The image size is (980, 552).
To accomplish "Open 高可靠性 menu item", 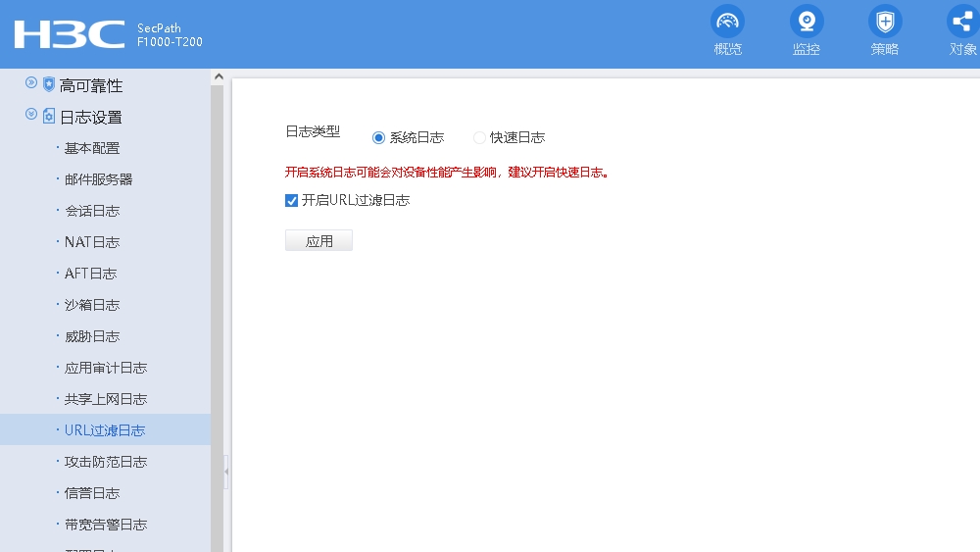I will 90,85.
